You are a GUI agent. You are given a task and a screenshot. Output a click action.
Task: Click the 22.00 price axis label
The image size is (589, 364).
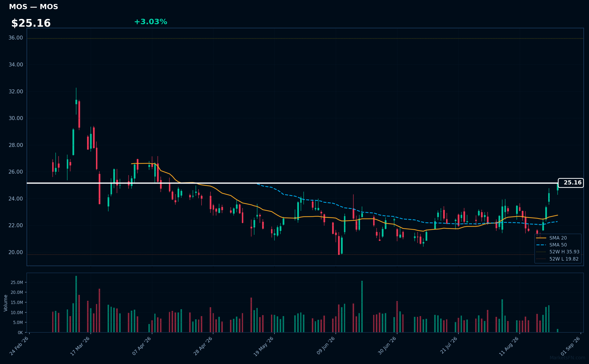coord(16,225)
